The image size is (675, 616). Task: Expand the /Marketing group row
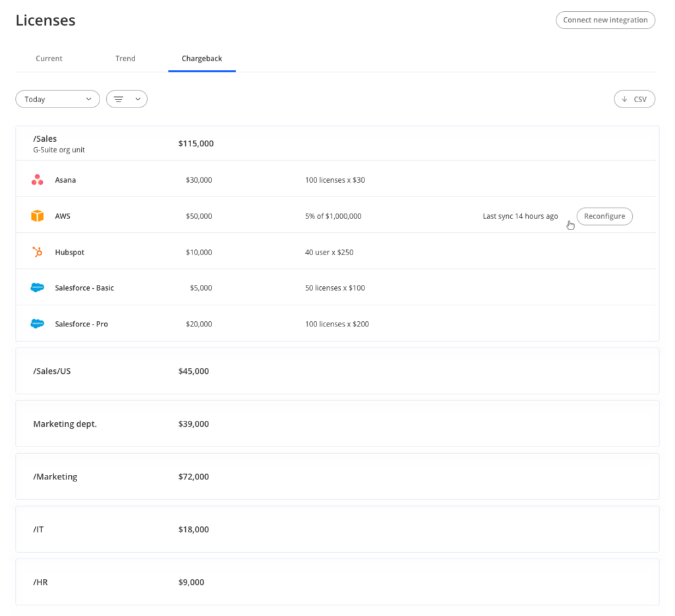337,476
